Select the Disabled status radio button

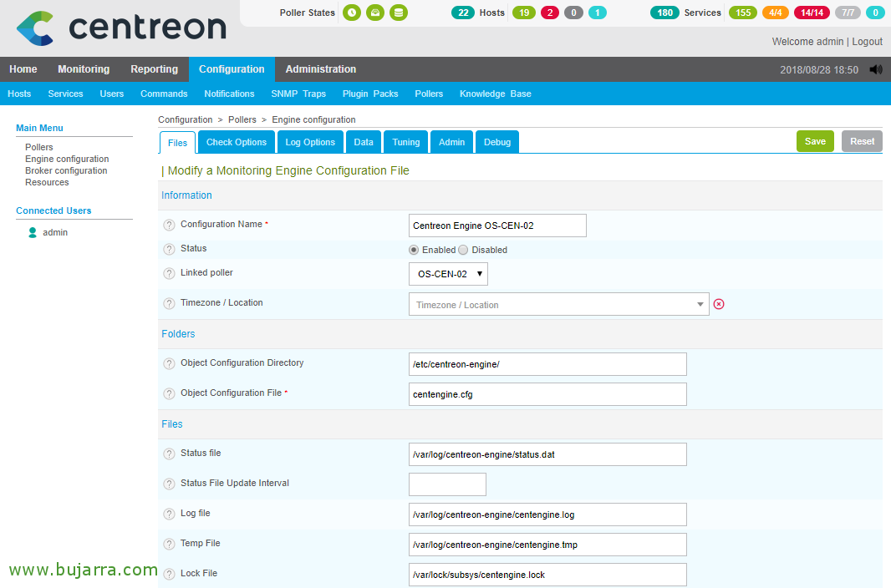pyautogui.click(x=463, y=250)
